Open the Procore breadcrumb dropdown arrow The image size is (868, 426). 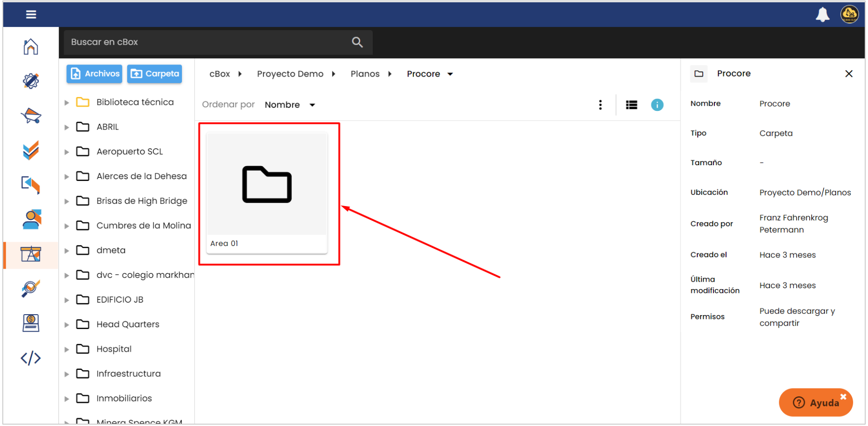click(x=450, y=74)
